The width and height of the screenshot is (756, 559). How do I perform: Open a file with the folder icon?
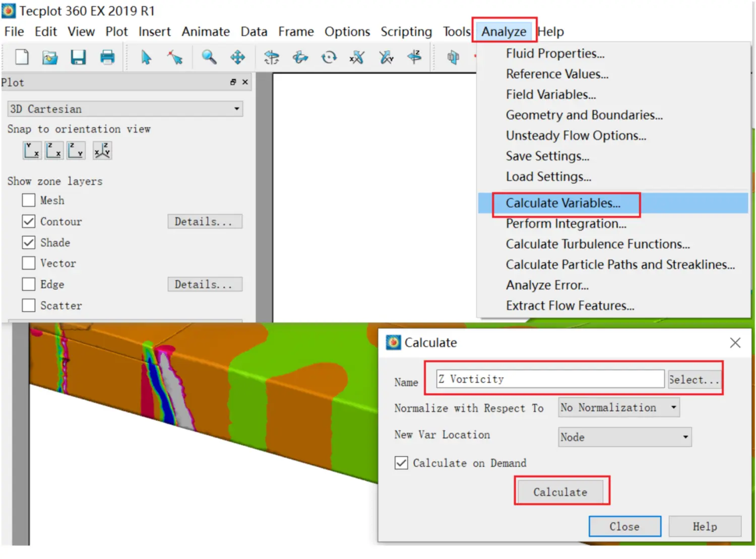point(49,57)
